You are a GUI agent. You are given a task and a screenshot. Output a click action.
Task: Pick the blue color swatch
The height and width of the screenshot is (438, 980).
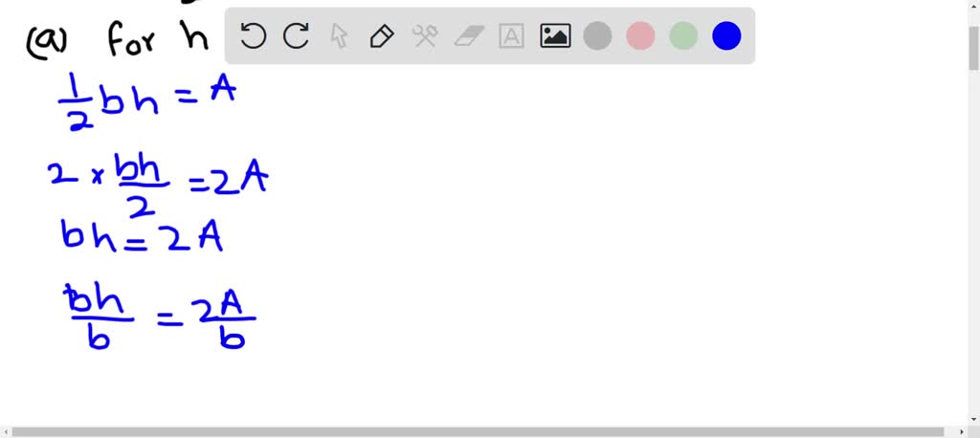[726, 35]
